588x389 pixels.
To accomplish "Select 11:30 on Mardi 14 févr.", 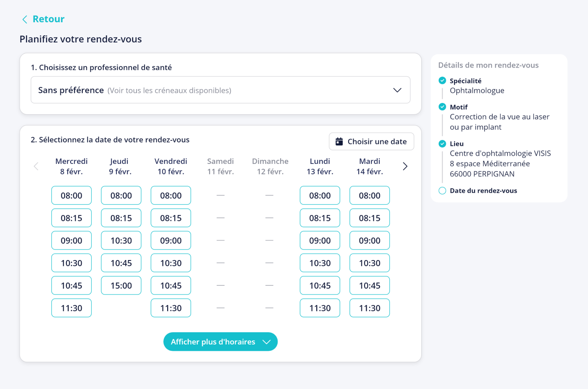I will (x=370, y=308).
